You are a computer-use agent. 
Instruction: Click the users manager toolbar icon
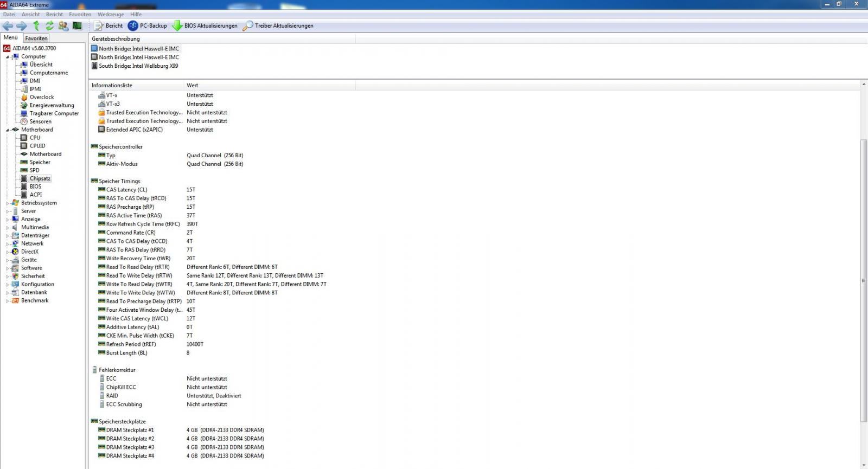tap(63, 25)
